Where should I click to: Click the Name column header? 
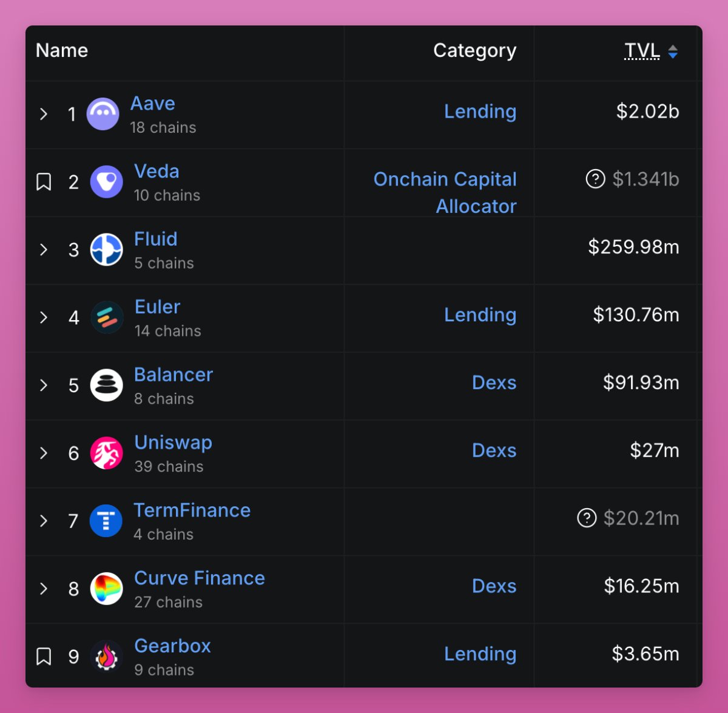point(62,50)
